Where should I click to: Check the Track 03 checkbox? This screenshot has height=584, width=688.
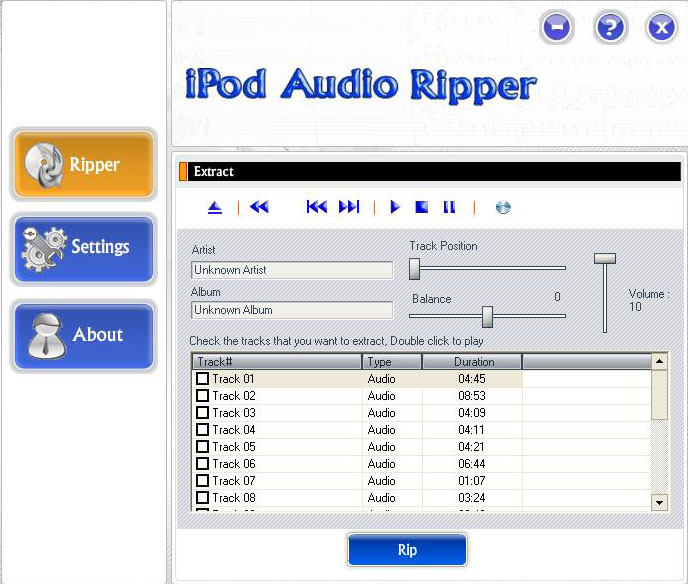click(202, 412)
